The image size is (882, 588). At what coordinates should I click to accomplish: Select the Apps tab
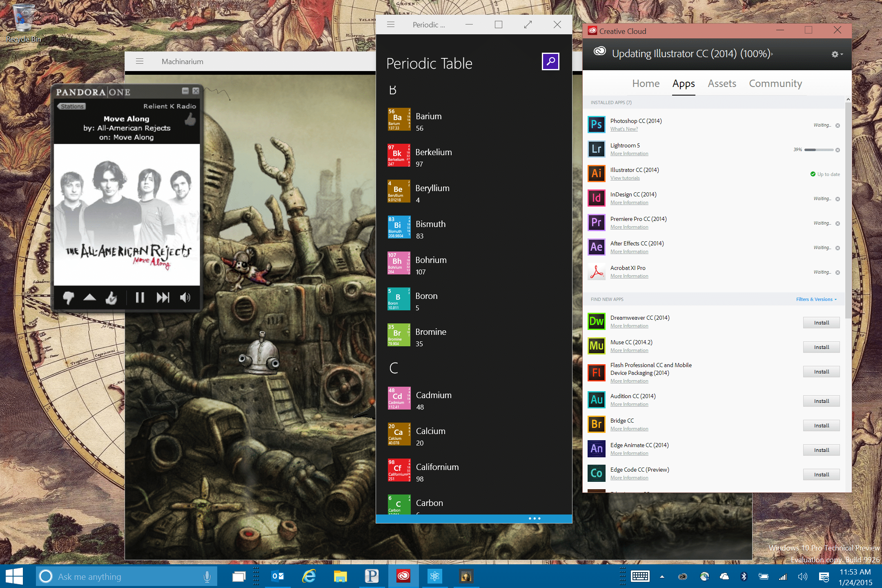[684, 84]
